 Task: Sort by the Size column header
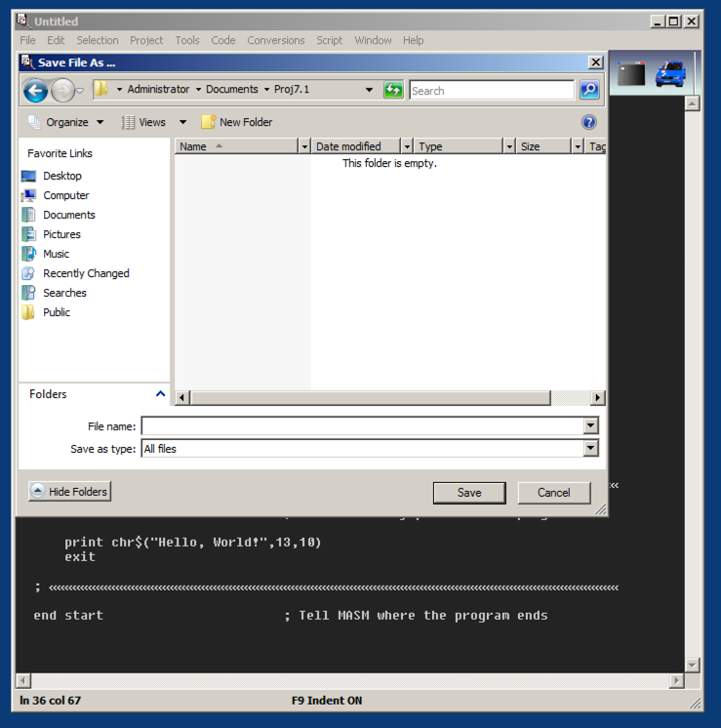[543, 146]
